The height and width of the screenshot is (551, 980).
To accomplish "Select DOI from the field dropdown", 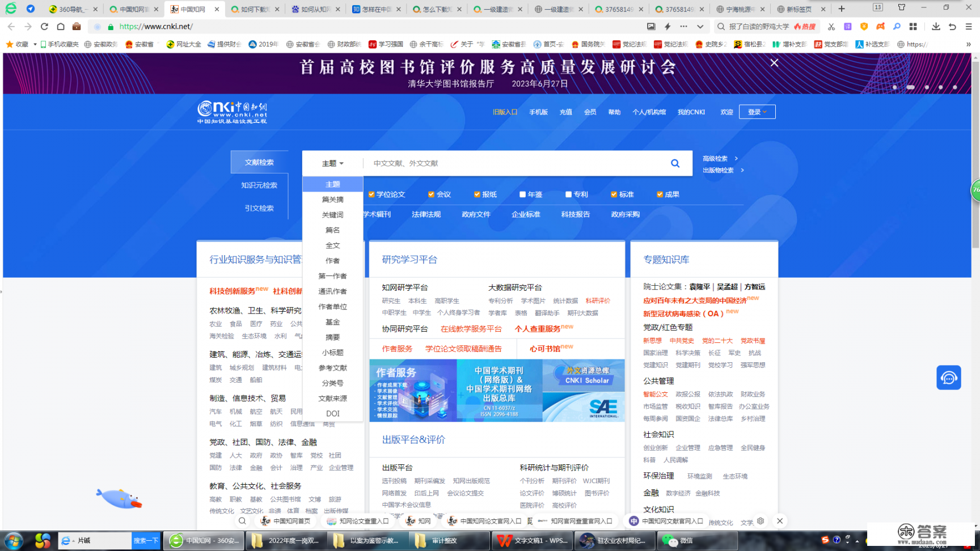I will (333, 414).
